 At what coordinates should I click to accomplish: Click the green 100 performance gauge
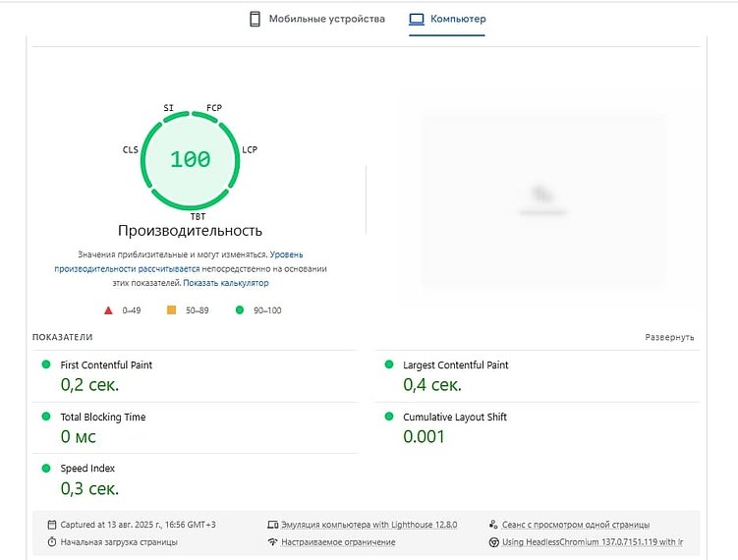[190, 158]
